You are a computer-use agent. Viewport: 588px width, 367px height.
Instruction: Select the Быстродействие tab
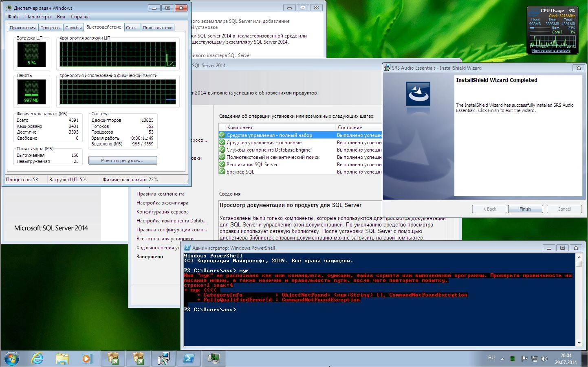104,27
